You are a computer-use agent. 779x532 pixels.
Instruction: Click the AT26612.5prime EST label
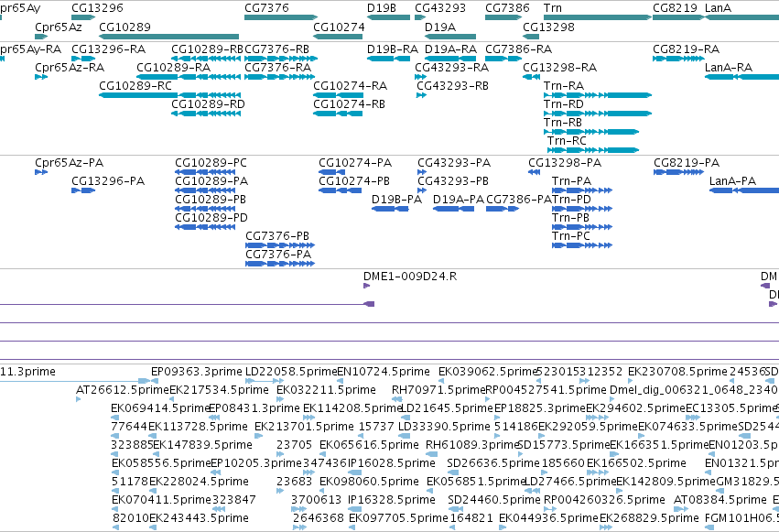123,390
